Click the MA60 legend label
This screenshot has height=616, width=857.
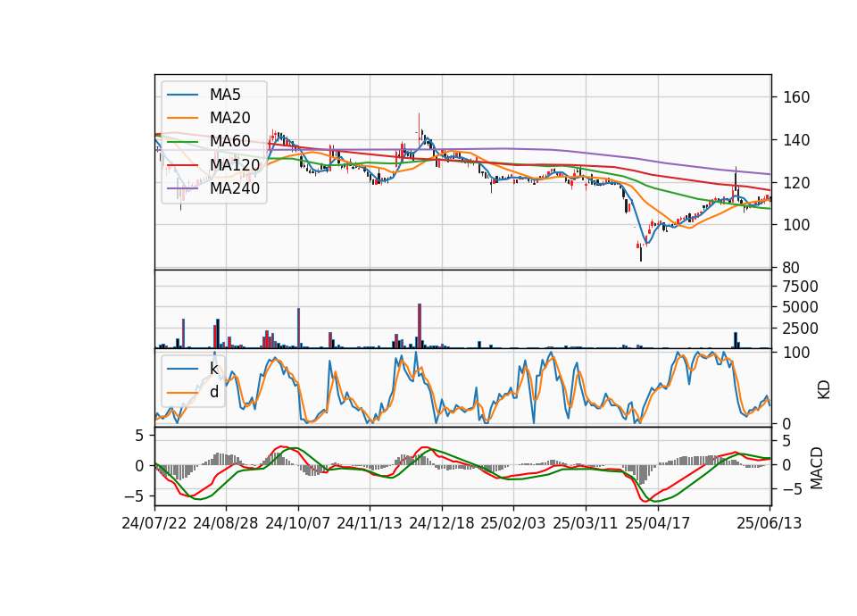229,142
